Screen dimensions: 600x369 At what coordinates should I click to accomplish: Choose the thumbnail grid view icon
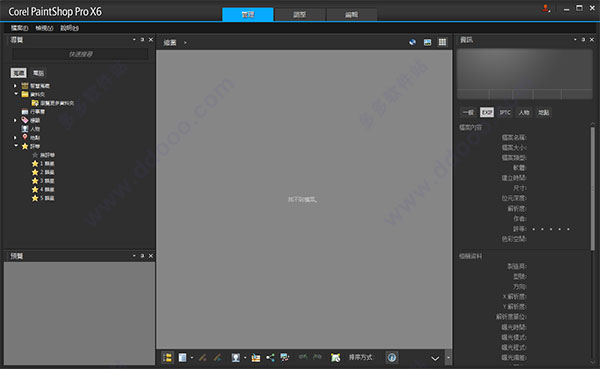point(442,42)
